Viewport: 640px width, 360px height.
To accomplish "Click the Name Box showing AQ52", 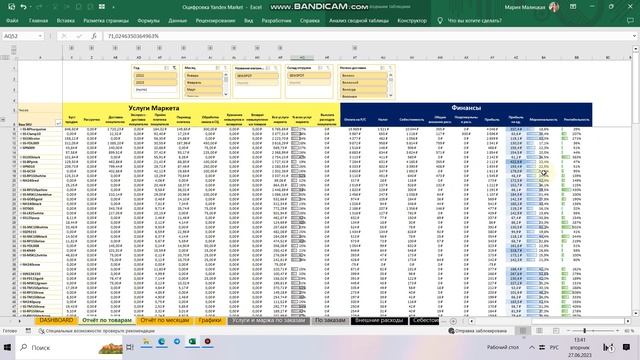I will click(20, 36).
